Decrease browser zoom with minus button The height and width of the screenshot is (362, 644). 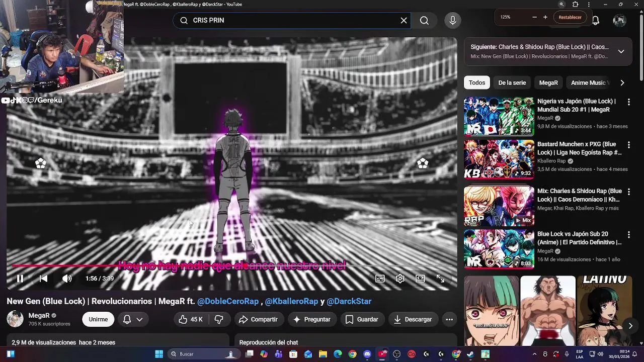(534, 17)
